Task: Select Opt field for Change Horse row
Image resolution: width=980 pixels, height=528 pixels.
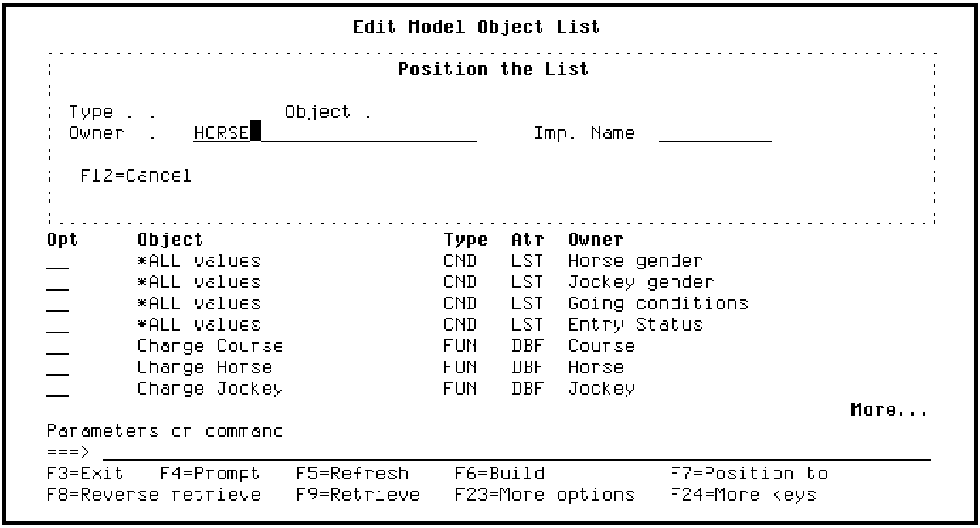Action: coord(57,367)
